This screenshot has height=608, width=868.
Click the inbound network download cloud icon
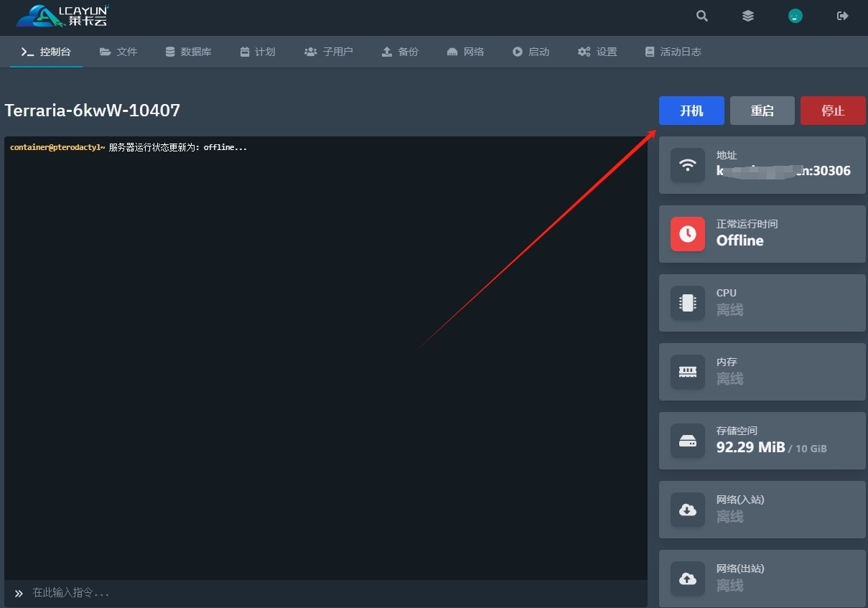688,510
